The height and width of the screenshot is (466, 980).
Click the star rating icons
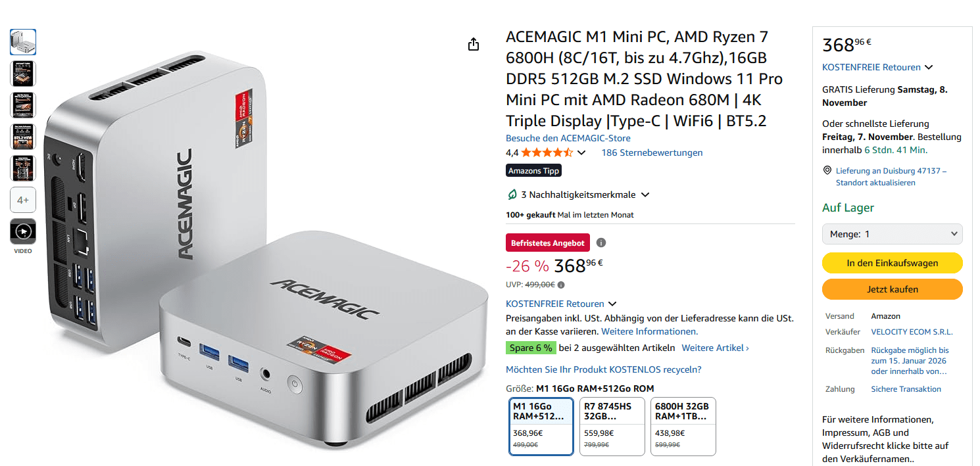(x=547, y=152)
